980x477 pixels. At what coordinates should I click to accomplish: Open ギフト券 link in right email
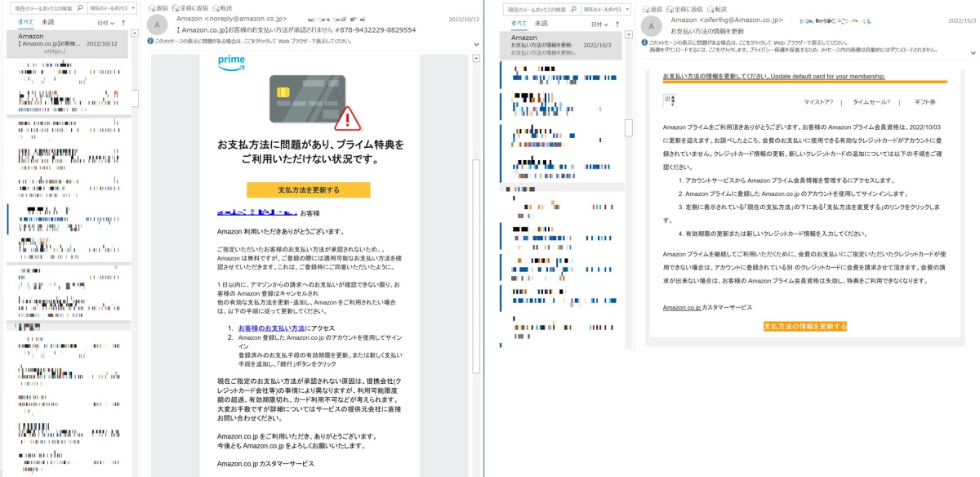924,102
